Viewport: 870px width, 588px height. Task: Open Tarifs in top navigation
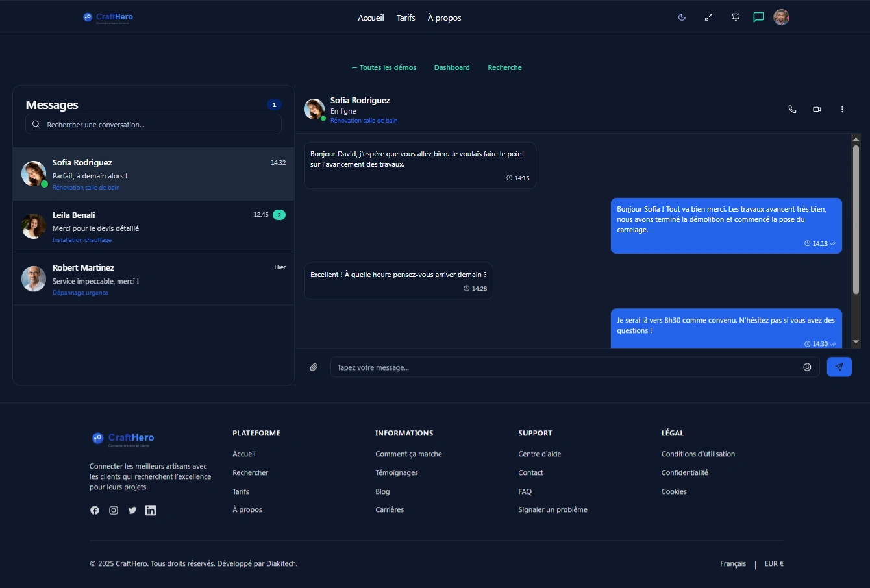point(406,18)
